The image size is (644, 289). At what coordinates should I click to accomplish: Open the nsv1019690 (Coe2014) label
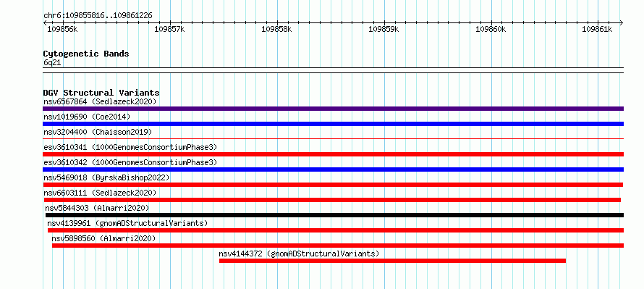pos(87,117)
